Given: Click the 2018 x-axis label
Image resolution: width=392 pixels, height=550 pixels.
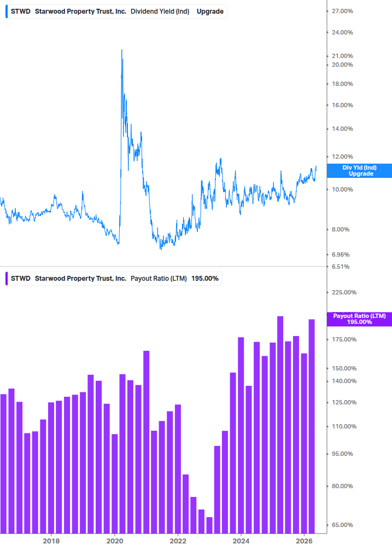Looking at the screenshot, I should point(51,541).
